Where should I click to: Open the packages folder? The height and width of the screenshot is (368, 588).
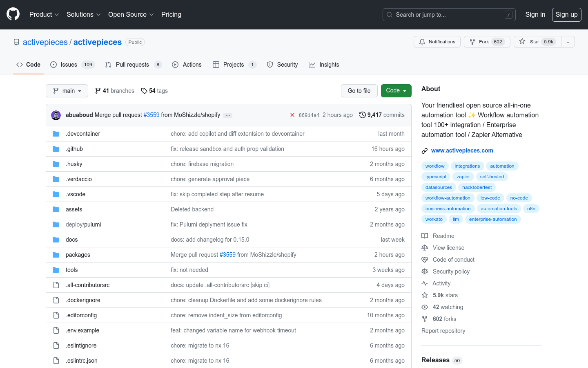click(78, 255)
